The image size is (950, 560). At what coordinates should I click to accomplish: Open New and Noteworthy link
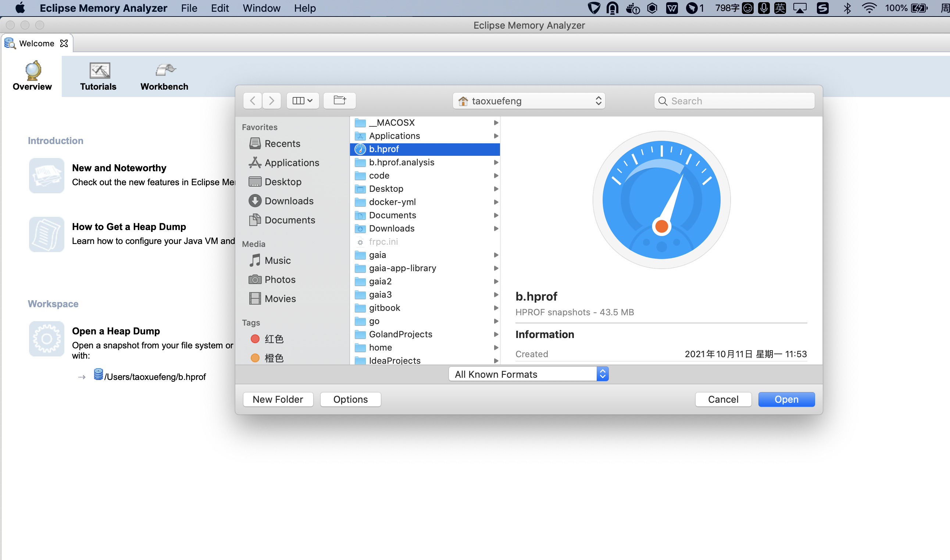(x=119, y=168)
